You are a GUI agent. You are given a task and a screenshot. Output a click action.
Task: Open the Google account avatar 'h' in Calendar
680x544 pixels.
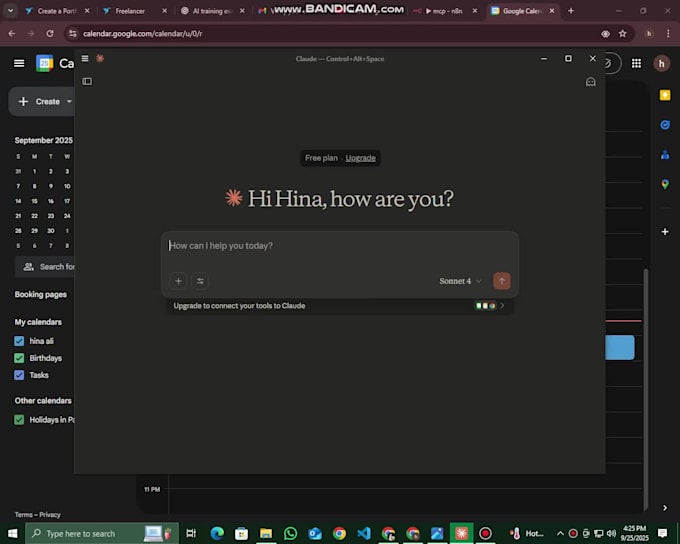[x=662, y=64]
